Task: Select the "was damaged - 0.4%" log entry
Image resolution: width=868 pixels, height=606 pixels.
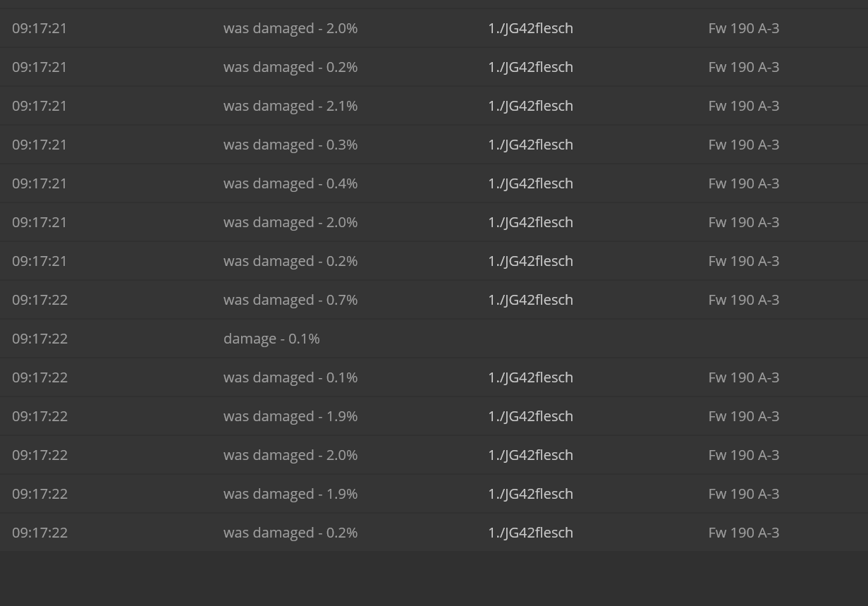Action: [434, 183]
